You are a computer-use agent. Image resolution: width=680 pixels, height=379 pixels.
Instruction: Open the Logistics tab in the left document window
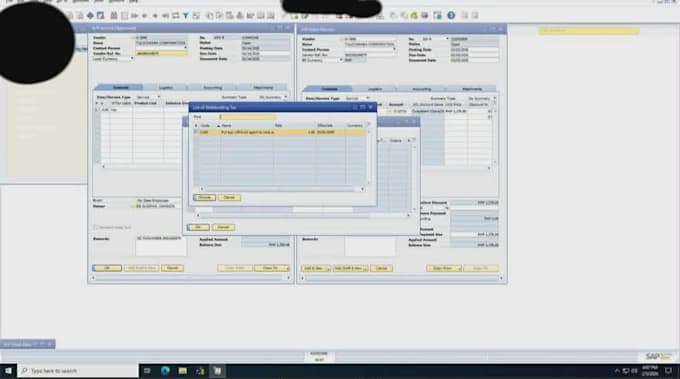[x=166, y=88]
